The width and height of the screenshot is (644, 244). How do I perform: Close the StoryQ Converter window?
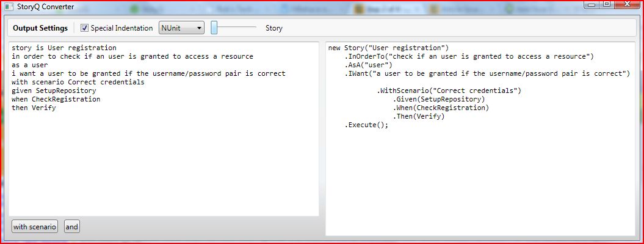tap(626, 4)
